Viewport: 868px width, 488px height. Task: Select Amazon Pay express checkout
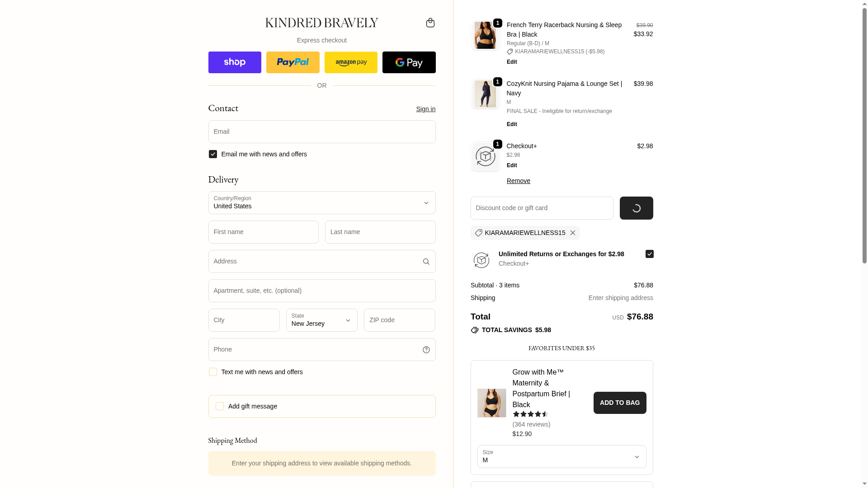(351, 62)
